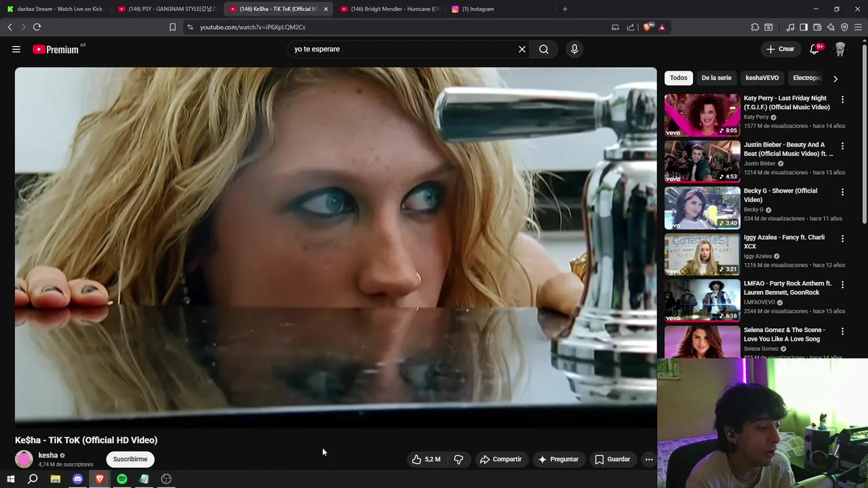Open options for Becky G Shower

point(842,192)
